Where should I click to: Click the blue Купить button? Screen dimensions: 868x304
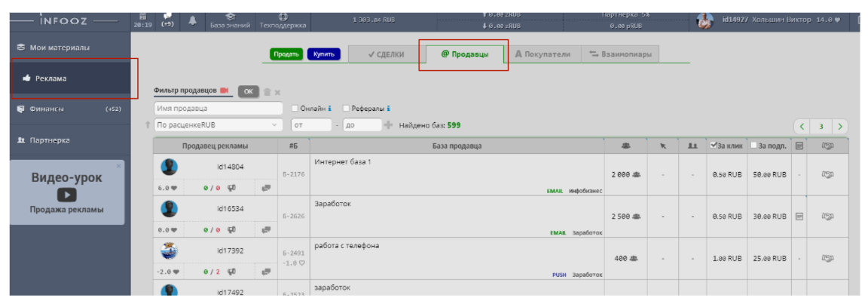[x=324, y=54]
